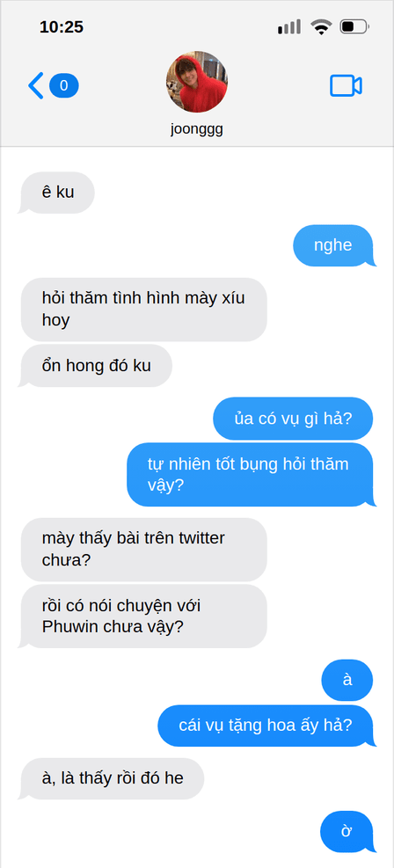Tap the "hỏi thăm tình hình mày xíu hoy" message
The height and width of the screenshot is (868, 394).
click(144, 310)
